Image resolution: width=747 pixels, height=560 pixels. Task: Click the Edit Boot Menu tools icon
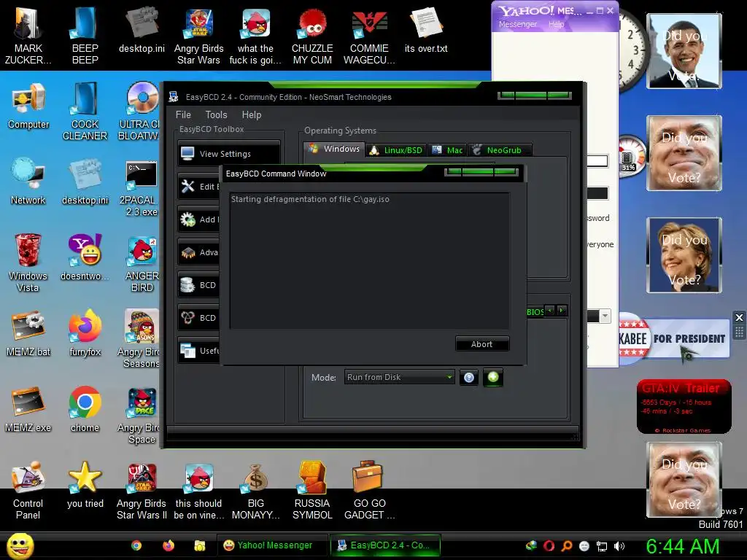coord(187,186)
